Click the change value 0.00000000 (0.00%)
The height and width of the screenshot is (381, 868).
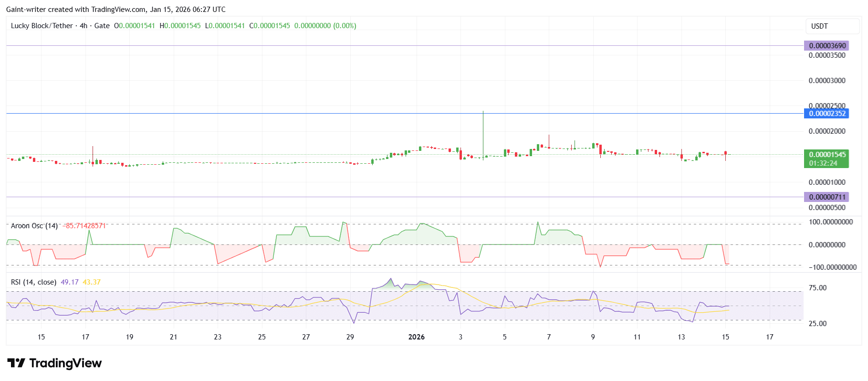(325, 26)
